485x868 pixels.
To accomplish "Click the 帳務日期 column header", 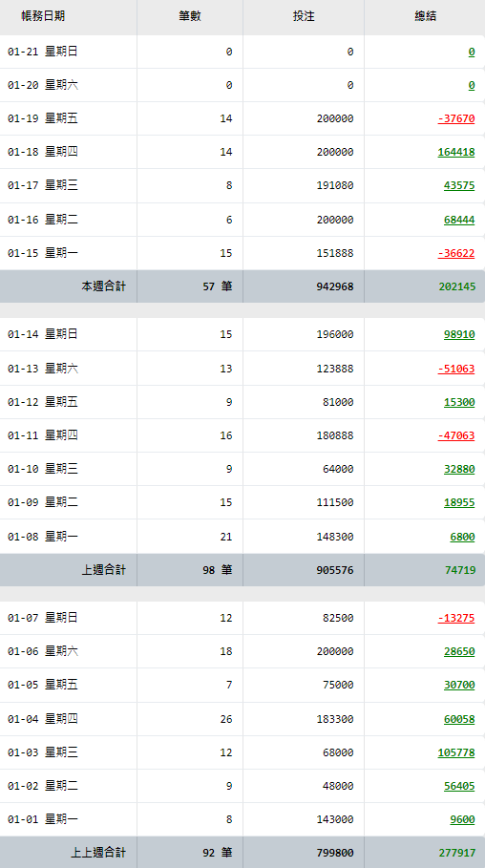I will tap(43, 16).
